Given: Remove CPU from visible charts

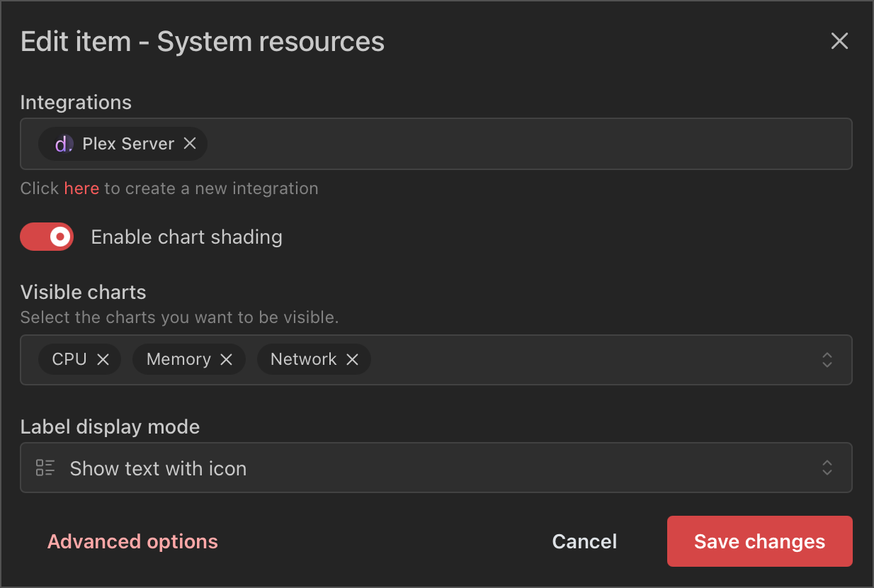Looking at the screenshot, I should click(103, 360).
